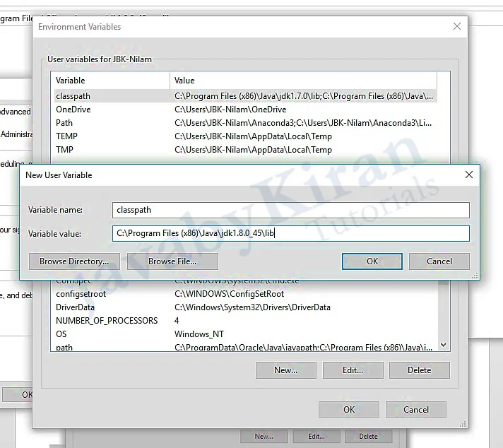Click the C:\Users\JBK-Nilam\OneDrive value cell

(230, 110)
